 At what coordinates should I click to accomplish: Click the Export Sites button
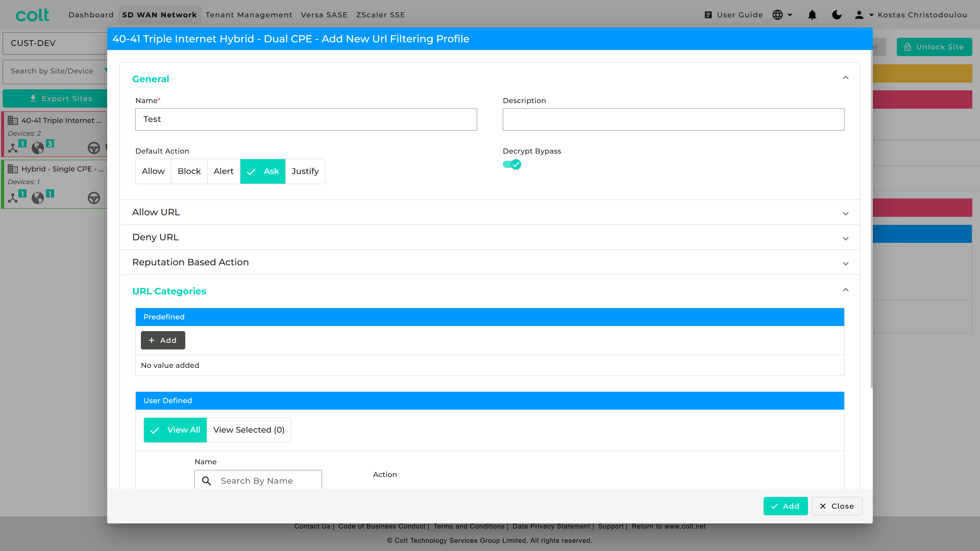55,98
